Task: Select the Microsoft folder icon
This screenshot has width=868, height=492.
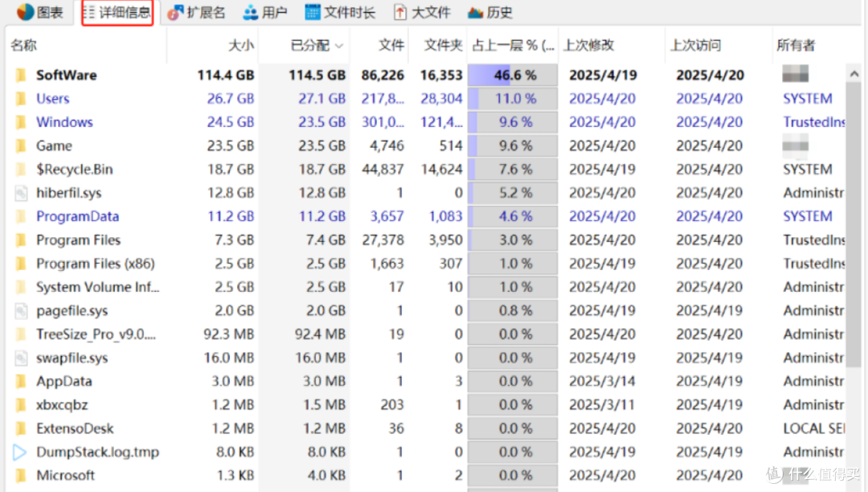Action: (21, 476)
